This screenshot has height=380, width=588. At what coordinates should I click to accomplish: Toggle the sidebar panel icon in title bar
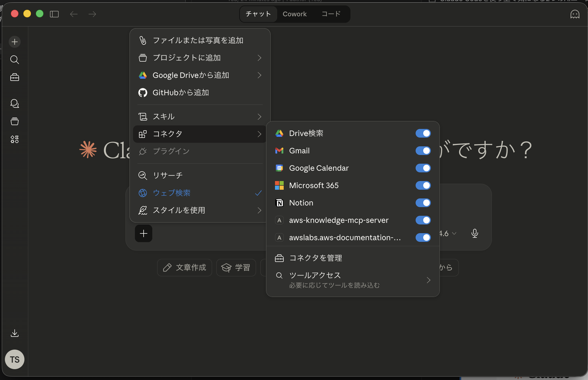click(x=54, y=14)
